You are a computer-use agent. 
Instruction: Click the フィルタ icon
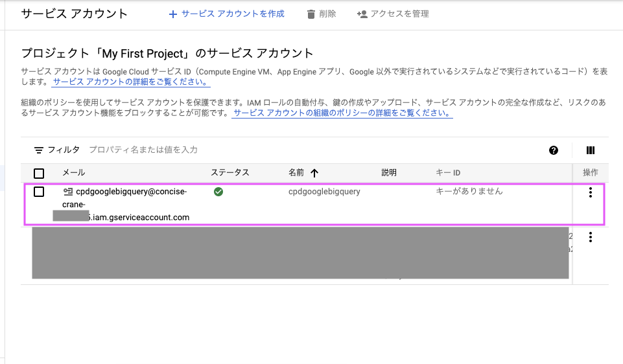point(38,150)
